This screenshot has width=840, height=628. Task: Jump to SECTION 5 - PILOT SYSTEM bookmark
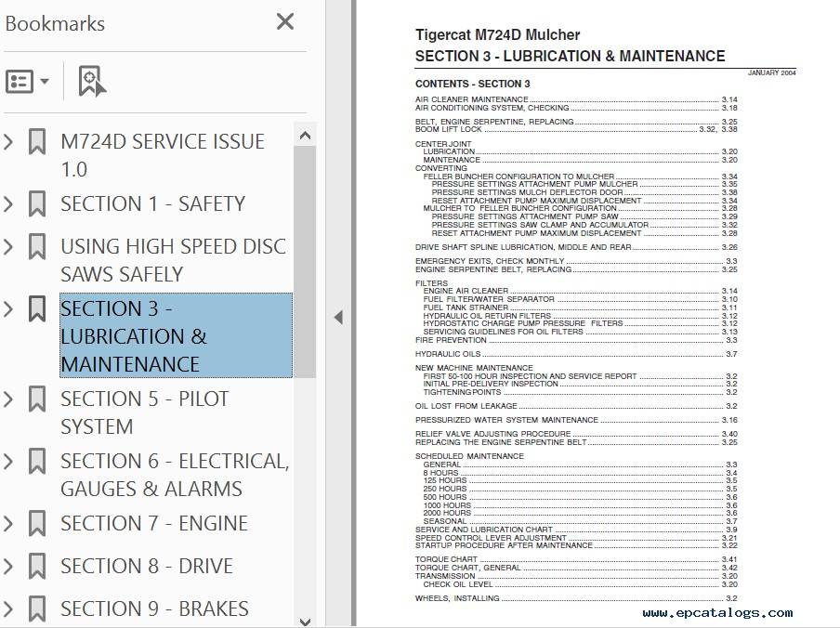pyautogui.click(x=145, y=412)
